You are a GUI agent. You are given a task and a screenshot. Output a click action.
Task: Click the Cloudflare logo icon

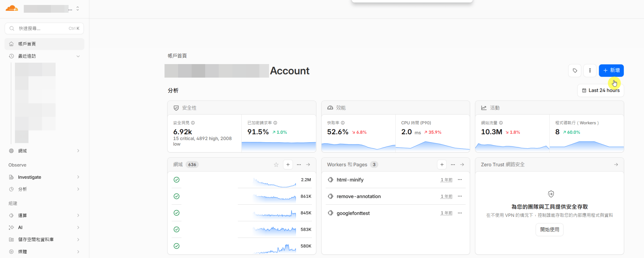point(12,8)
